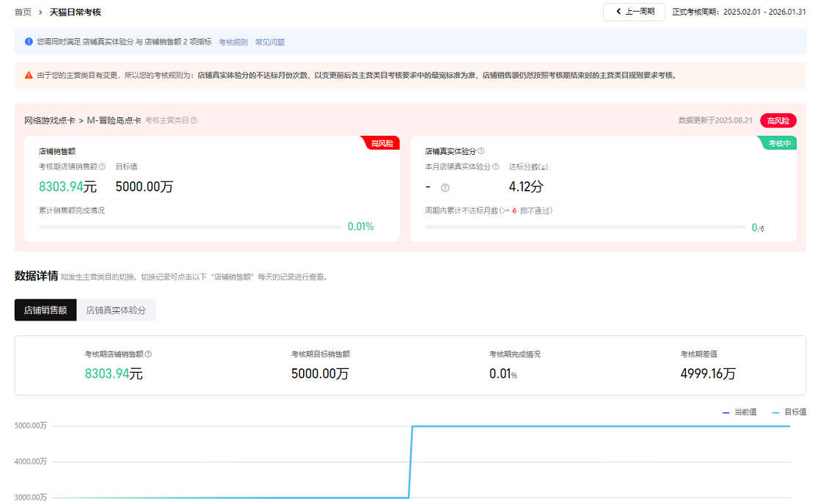Image resolution: width=832 pixels, height=504 pixels.
Task: Click the blue info icon in the notice banner
Action: coord(29,42)
